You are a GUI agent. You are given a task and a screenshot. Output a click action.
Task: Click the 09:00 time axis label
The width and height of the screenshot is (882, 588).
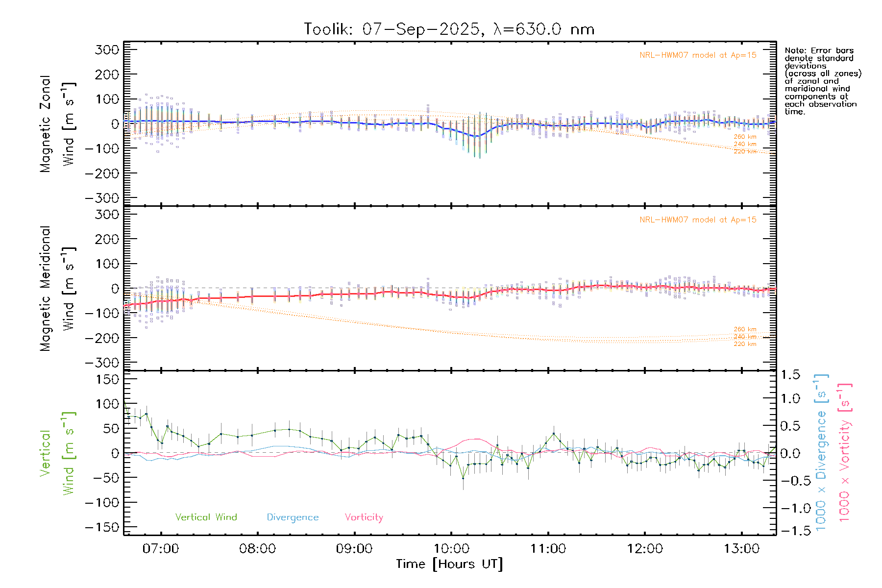point(354,549)
